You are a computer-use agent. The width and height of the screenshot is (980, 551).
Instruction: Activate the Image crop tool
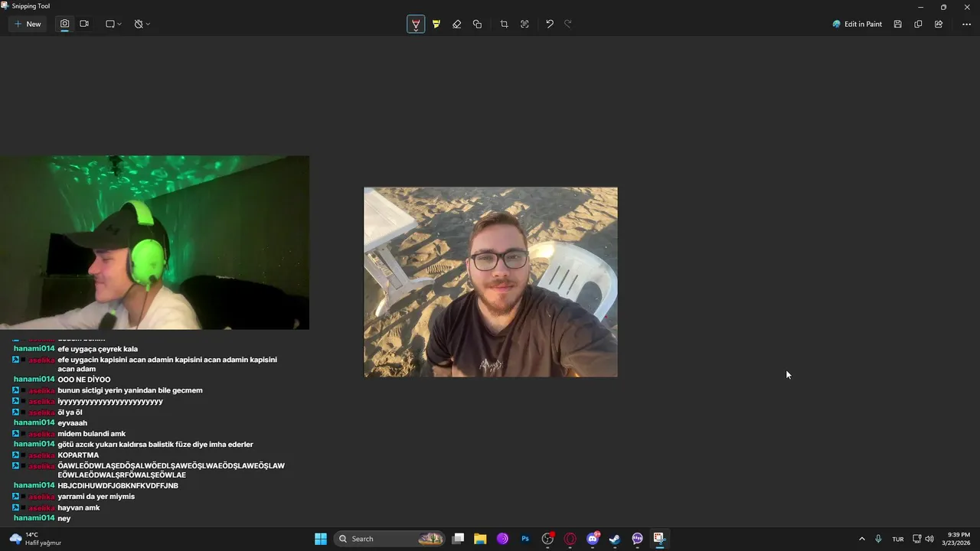[504, 24]
